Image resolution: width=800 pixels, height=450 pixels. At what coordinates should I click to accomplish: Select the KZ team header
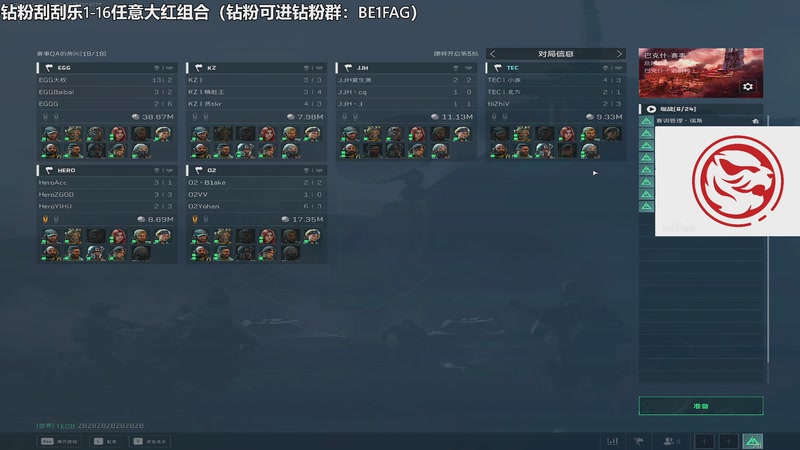pos(257,68)
